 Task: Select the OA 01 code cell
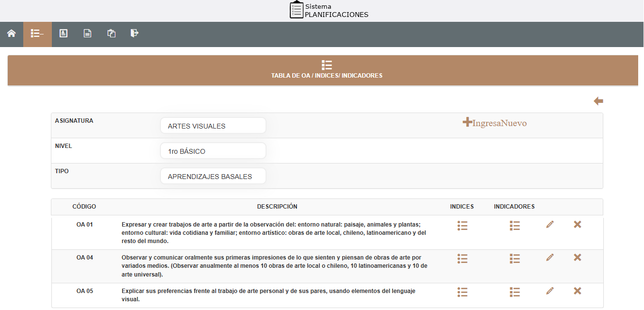point(85,225)
